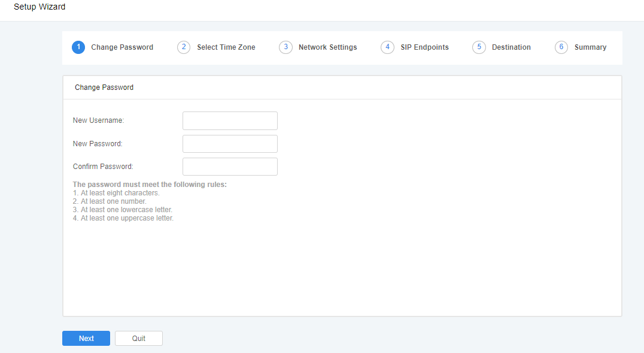Open the Change Password step label
The height and width of the screenshot is (353, 644).
pos(122,47)
